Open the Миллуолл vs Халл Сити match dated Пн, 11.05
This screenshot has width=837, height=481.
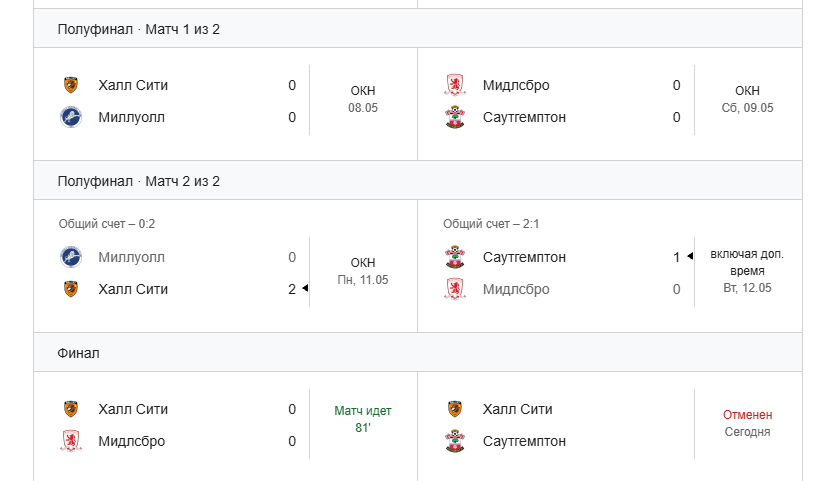pyautogui.click(x=225, y=266)
